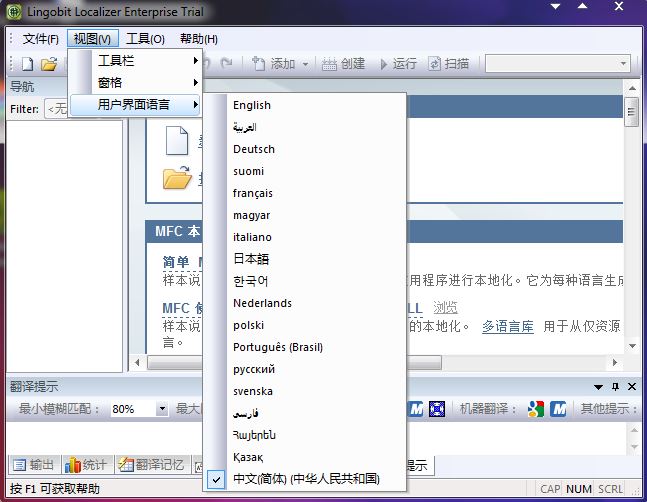
Task: Click the New file icon in toolbar
Action: (28, 64)
